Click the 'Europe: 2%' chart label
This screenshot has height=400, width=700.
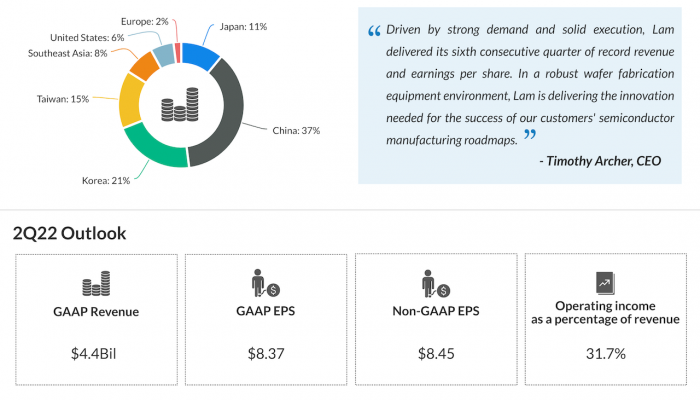coord(145,21)
